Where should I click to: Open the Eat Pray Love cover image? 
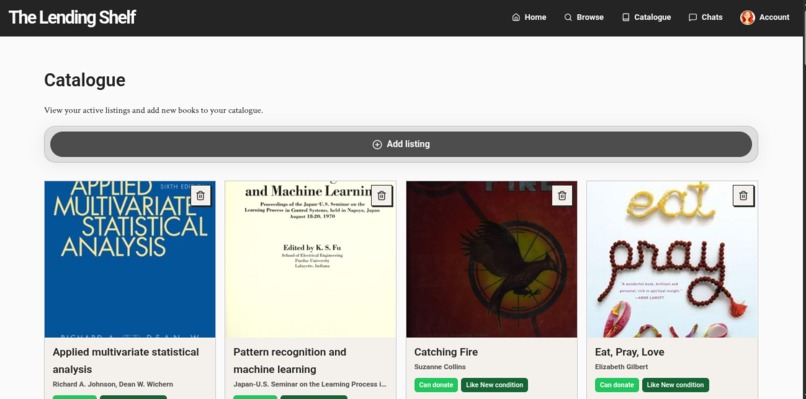[x=672, y=259]
